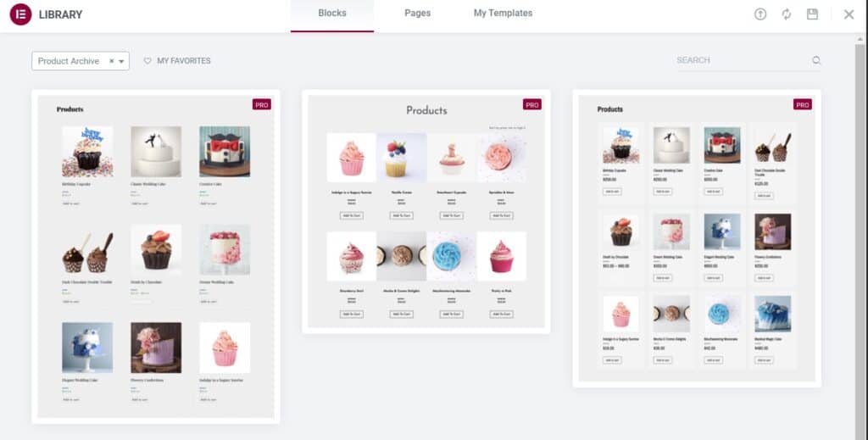Image resolution: width=868 pixels, height=440 pixels.
Task: Open the My Templates tab
Action: pyautogui.click(x=504, y=14)
